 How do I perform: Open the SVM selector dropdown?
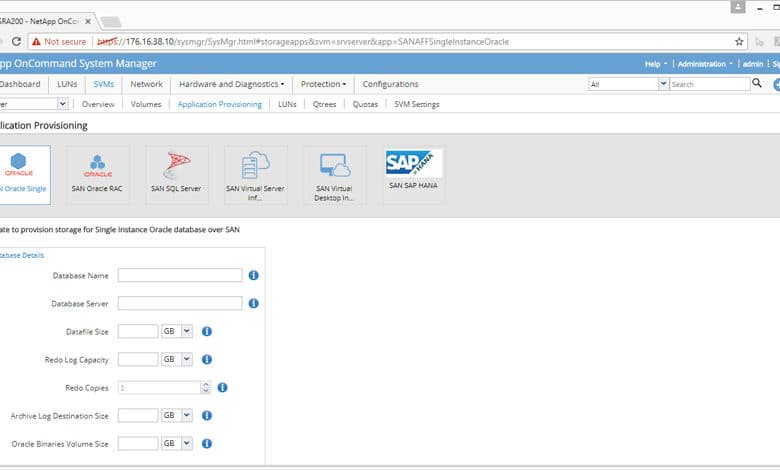(x=63, y=104)
